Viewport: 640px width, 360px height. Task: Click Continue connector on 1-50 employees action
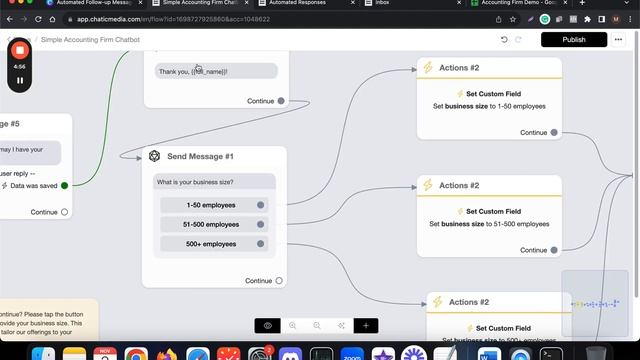click(554, 132)
